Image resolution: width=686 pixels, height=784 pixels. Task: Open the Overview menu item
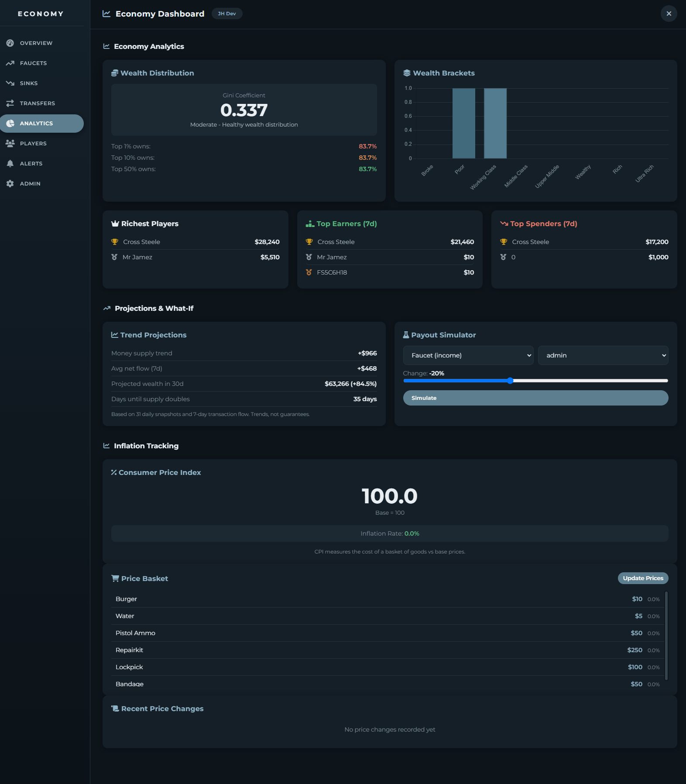(42, 43)
